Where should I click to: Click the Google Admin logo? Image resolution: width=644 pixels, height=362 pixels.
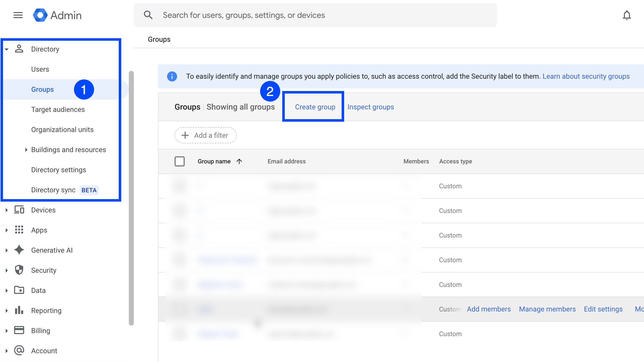40,15
